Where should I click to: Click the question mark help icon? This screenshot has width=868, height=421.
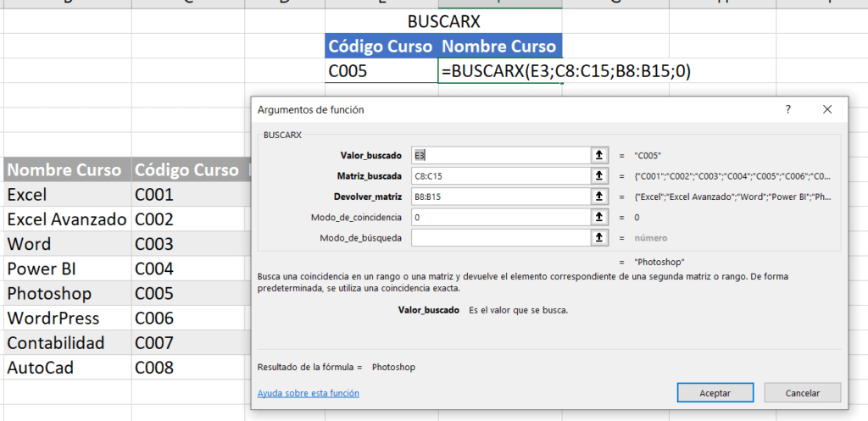[x=787, y=109]
